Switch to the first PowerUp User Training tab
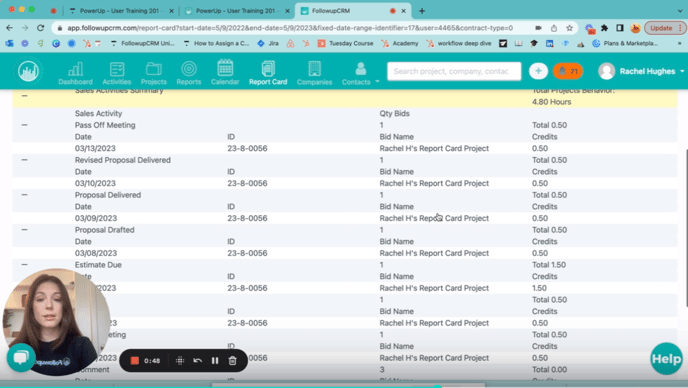Image resolution: width=688 pixels, height=388 pixels. click(121, 11)
